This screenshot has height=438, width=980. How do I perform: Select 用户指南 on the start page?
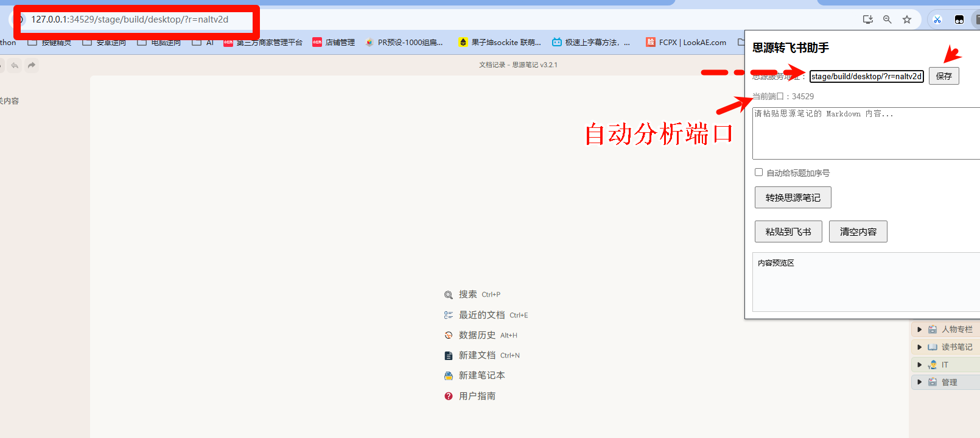coord(470,397)
